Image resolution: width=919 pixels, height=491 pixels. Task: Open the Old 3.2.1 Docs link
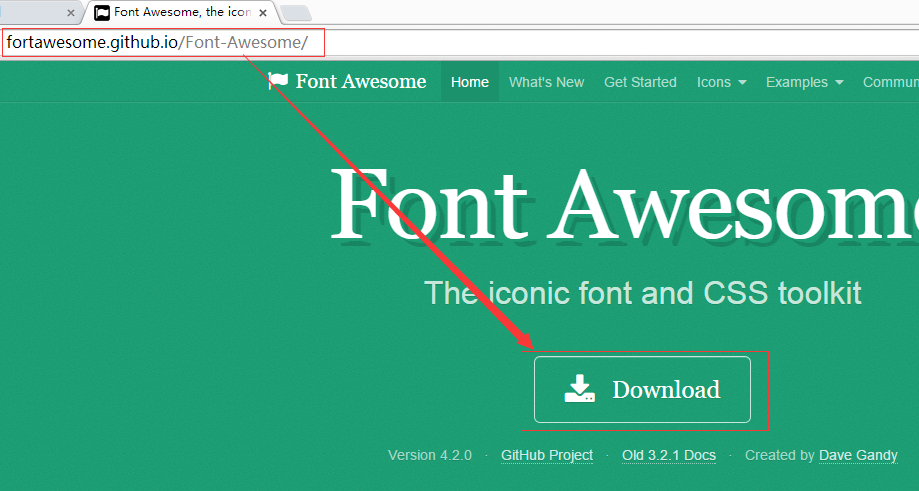[x=669, y=455]
